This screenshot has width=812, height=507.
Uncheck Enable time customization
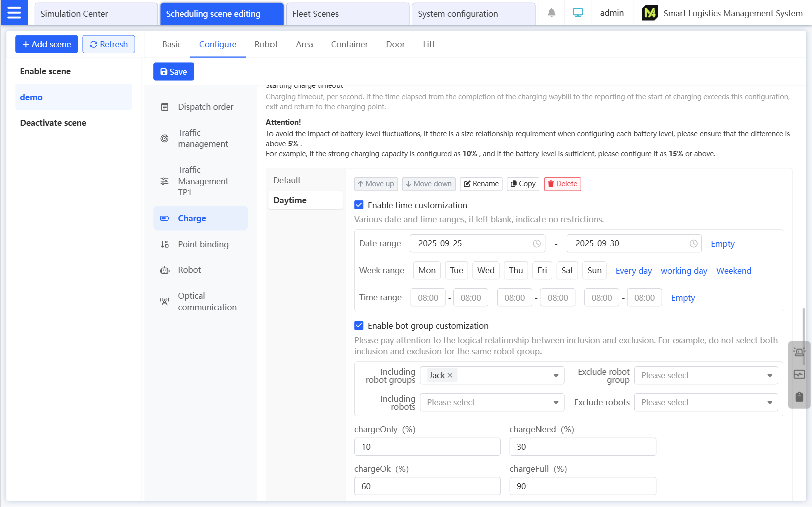coord(359,205)
